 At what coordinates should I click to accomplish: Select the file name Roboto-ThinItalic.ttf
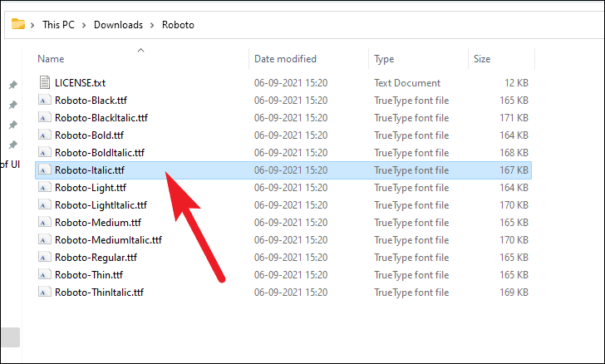(99, 293)
